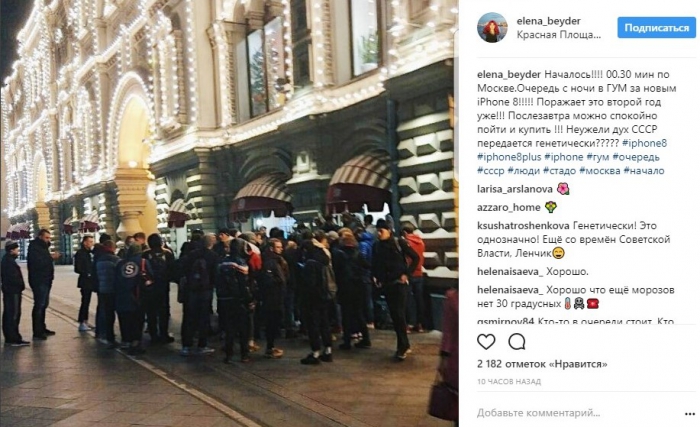View the 2 182 likes list
This screenshot has height=427, width=700.
point(542,364)
